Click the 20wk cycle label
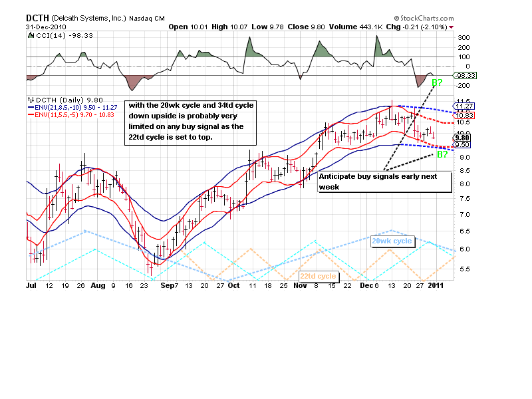The image size is (532, 399). (392, 241)
